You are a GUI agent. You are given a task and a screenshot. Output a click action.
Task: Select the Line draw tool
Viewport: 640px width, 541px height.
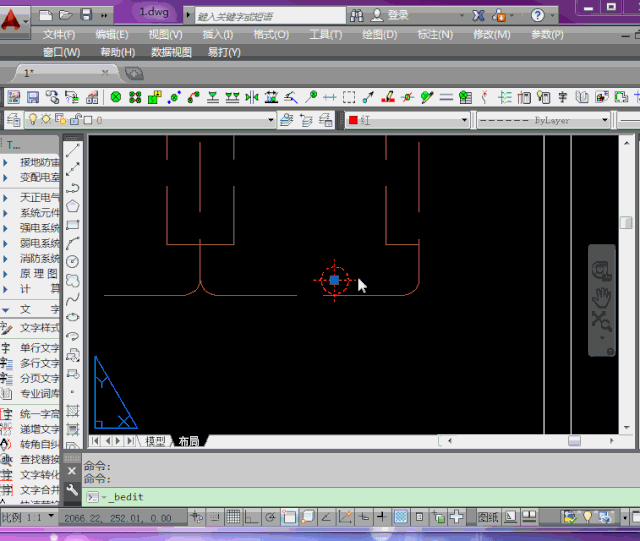point(73,150)
